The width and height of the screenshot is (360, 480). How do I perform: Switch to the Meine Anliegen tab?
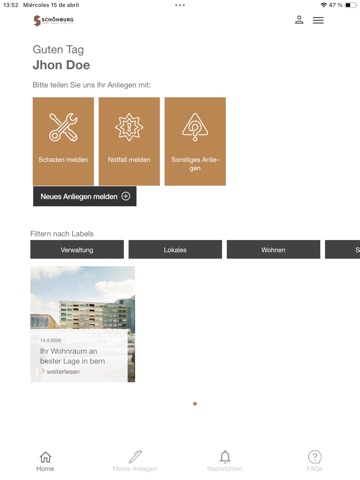coord(135,461)
